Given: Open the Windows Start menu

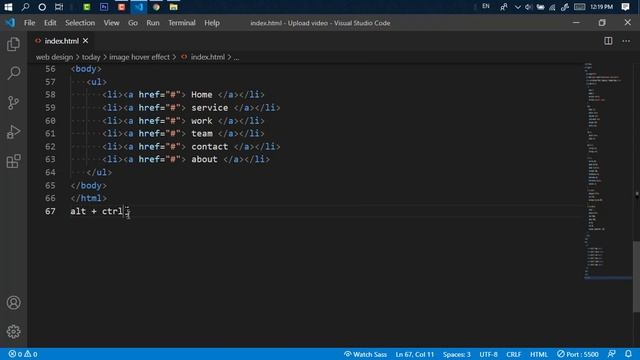Looking at the screenshot, I should (8, 7).
